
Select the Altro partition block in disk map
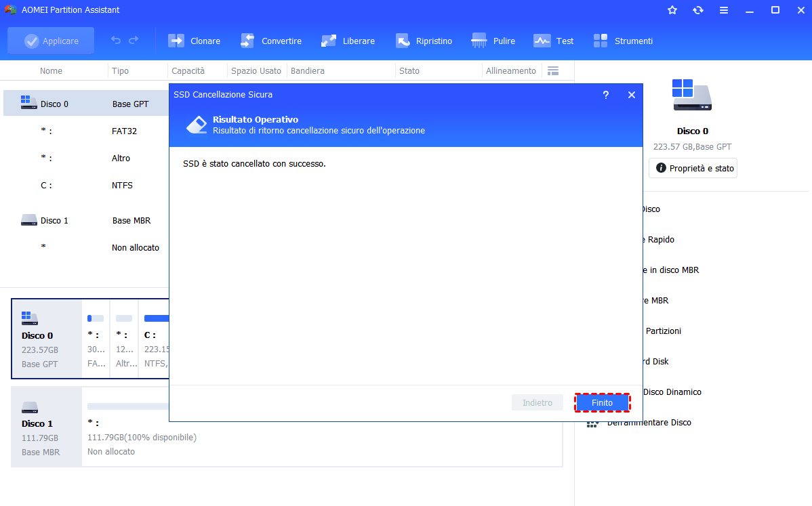pyautogui.click(x=124, y=339)
